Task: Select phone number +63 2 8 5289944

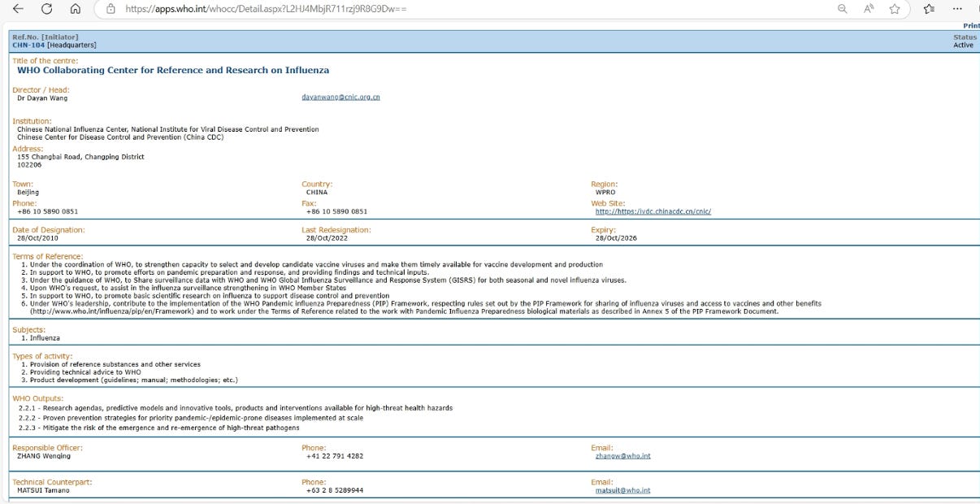Action: [335, 490]
